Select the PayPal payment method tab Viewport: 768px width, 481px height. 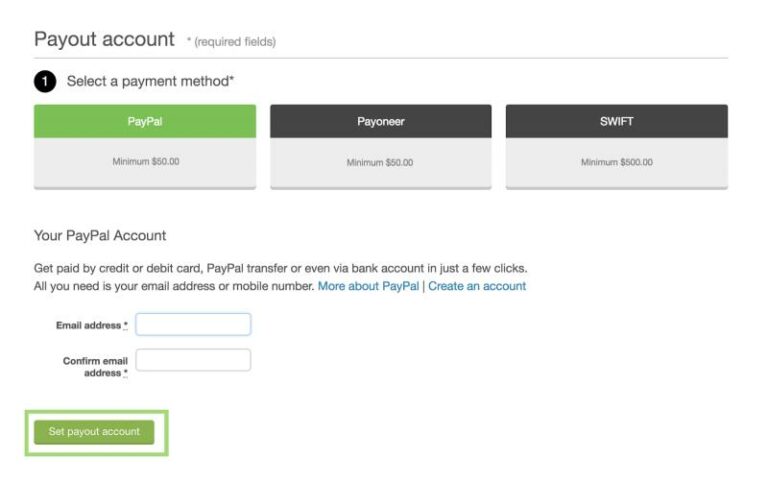145,122
